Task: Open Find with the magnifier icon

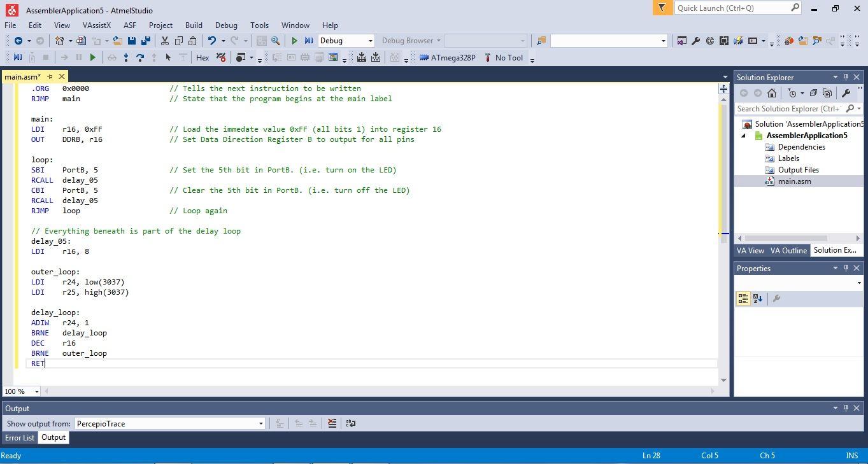Action: (x=276, y=40)
